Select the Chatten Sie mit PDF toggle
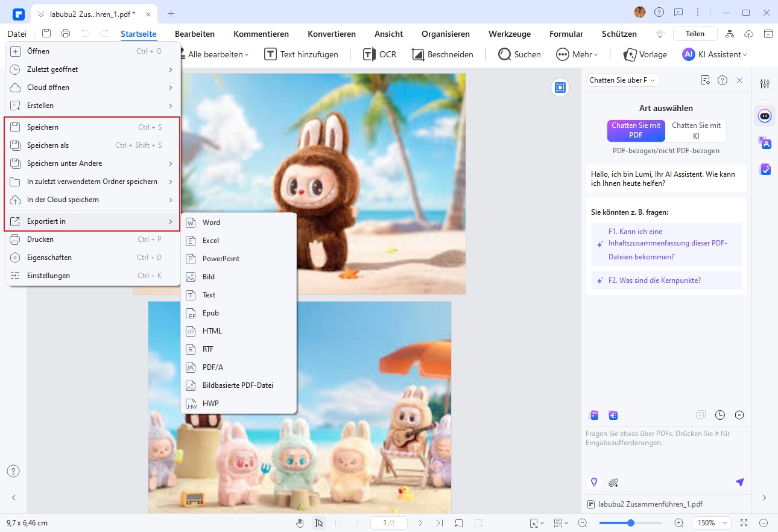Screen dimensions: 778x532 pyautogui.click(x=636, y=130)
